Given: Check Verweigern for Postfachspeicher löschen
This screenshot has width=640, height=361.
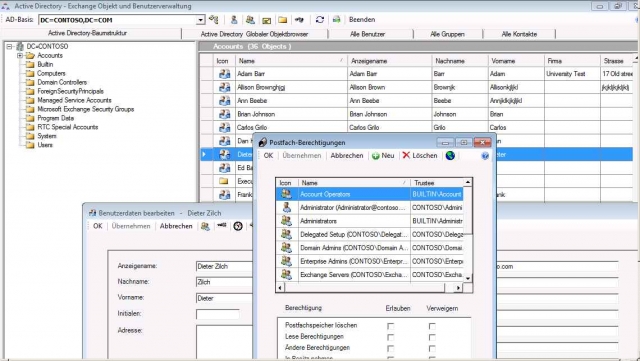Looking at the screenshot, I should pyautogui.click(x=432, y=326).
